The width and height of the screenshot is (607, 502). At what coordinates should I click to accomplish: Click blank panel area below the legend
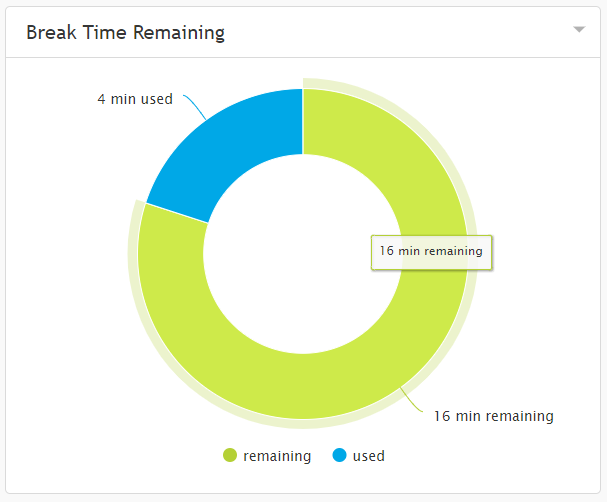pos(303,479)
